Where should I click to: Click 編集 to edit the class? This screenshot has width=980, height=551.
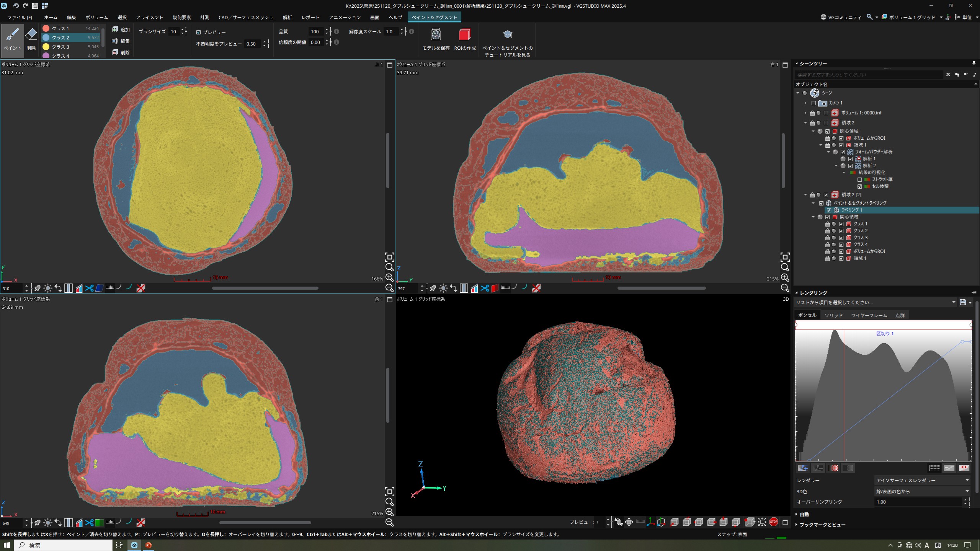[121, 41]
